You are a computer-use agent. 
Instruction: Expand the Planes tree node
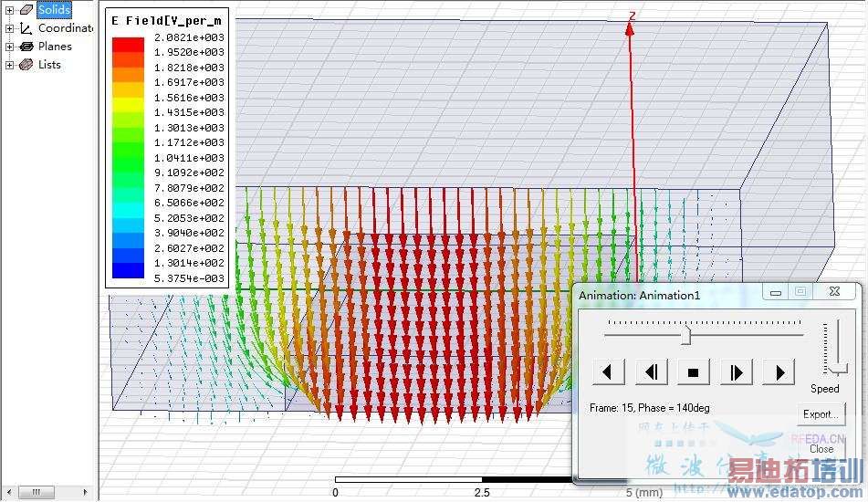(x=9, y=47)
